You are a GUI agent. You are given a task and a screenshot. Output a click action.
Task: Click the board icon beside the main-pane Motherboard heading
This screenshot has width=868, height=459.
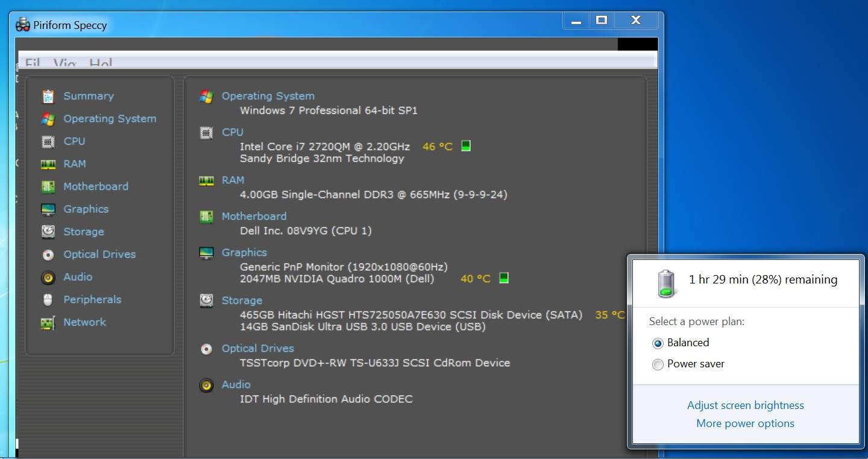pyautogui.click(x=206, y=217)
